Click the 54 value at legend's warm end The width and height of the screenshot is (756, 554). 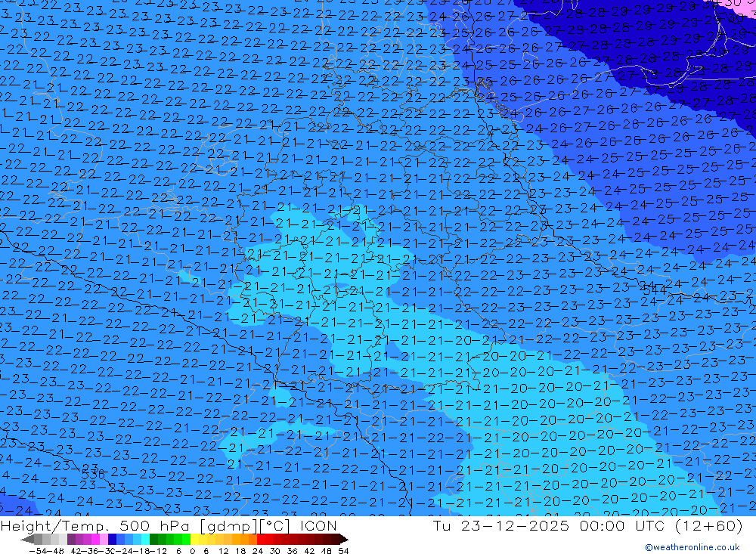pos(343,551)
